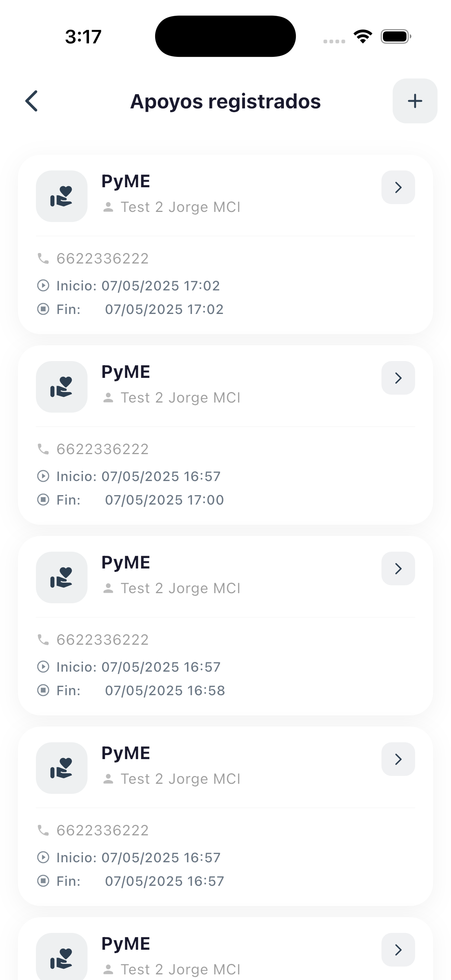Tap the Inicio timestamp 07/05/2025 17:02

tap(160, 285)
